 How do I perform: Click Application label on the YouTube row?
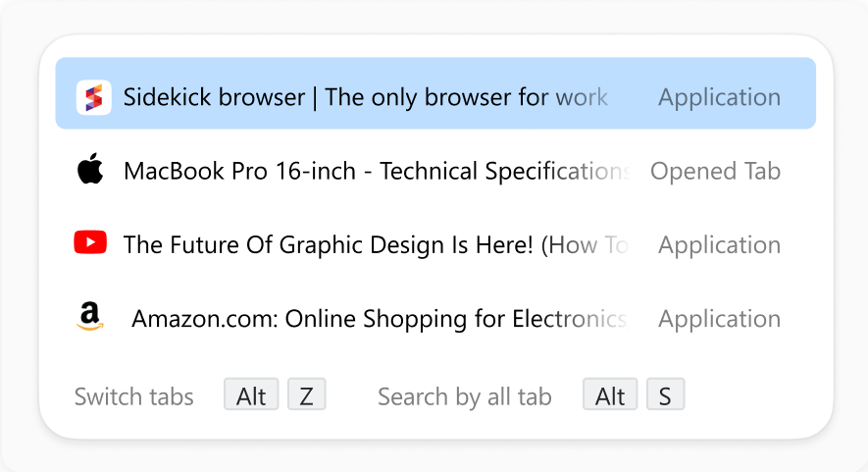719,245
